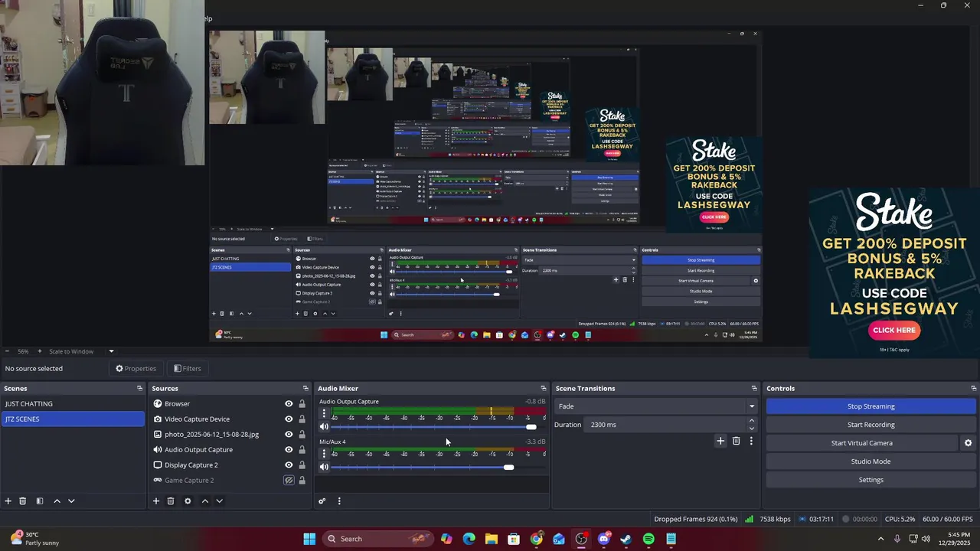Move the selected source down
980x551 pixels.
(x=219, y=501)
